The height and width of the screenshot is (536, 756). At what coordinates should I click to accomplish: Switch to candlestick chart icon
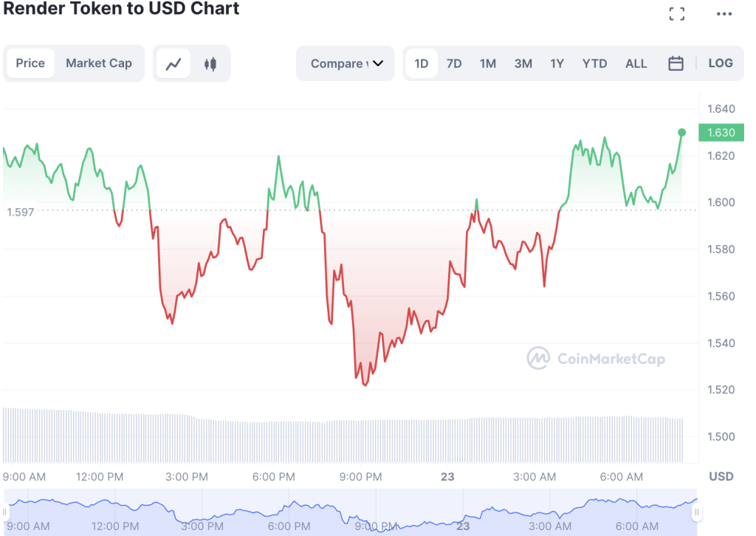click(x=210, y=63)
